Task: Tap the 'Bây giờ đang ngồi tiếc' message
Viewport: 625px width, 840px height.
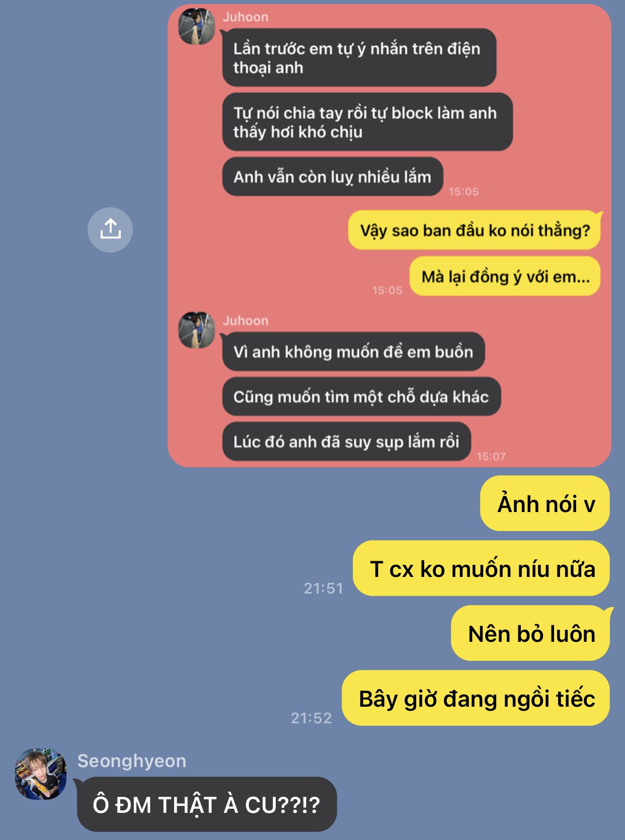Action: pyautogui.click(x=476, y=698)
